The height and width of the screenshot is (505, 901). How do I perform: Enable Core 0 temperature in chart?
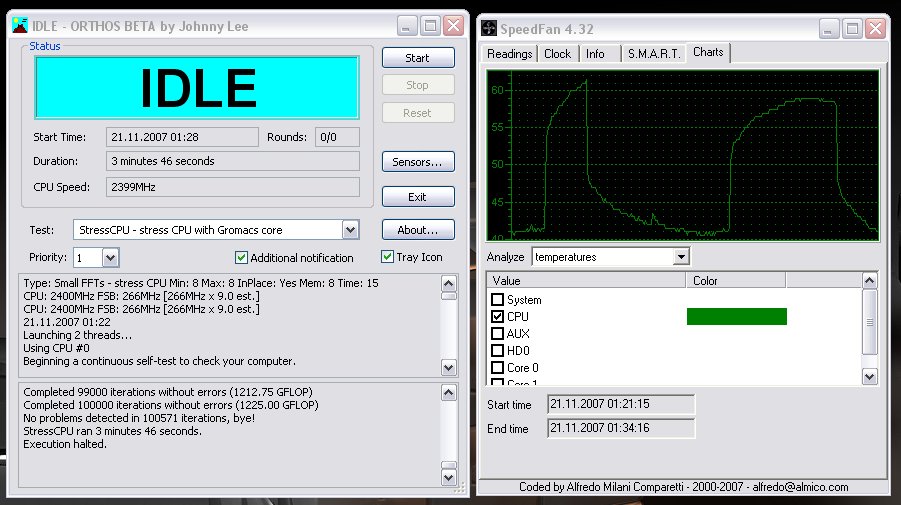(x=498, y=368)
